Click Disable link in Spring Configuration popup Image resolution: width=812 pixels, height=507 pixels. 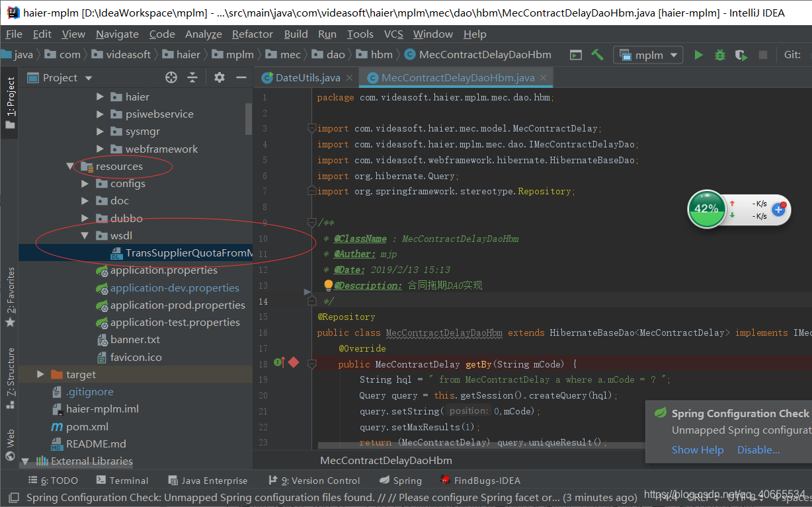click(758, 449)
